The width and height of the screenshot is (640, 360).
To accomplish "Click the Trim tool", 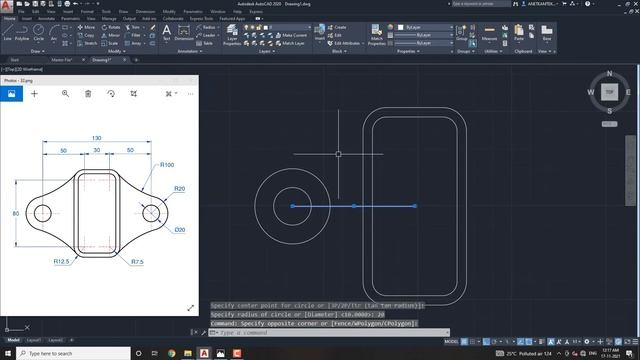I will [133, 27].
